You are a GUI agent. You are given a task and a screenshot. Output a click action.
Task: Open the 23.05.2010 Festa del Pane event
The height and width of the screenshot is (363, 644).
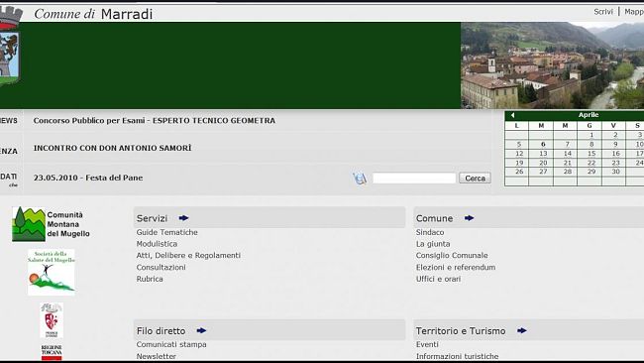[88, 178]
